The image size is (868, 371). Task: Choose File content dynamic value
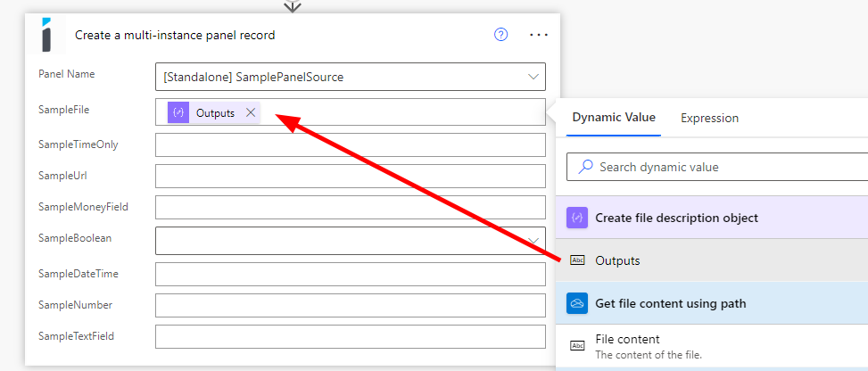coord(627,340)
